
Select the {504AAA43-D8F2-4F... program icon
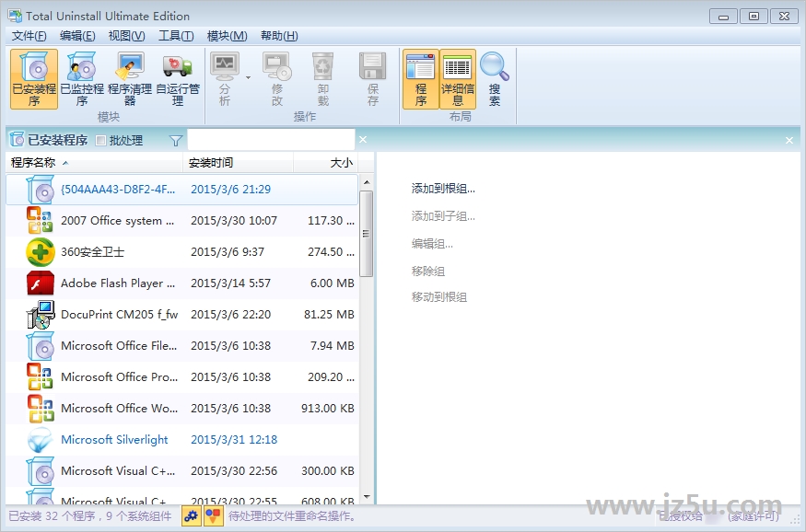[41, 190]
